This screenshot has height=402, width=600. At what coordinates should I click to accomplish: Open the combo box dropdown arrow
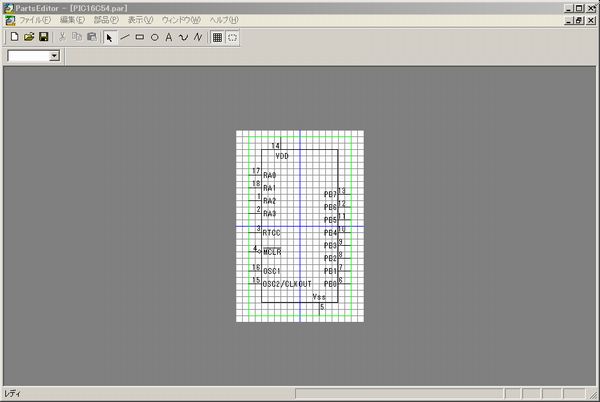pos(54,56)
